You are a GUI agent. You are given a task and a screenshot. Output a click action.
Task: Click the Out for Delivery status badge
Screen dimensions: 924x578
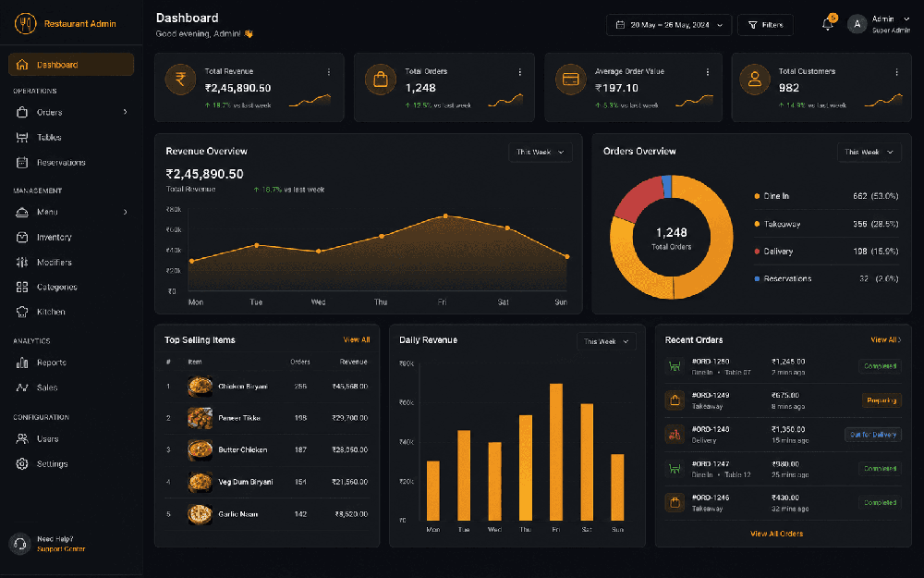(x=873, y=435)
